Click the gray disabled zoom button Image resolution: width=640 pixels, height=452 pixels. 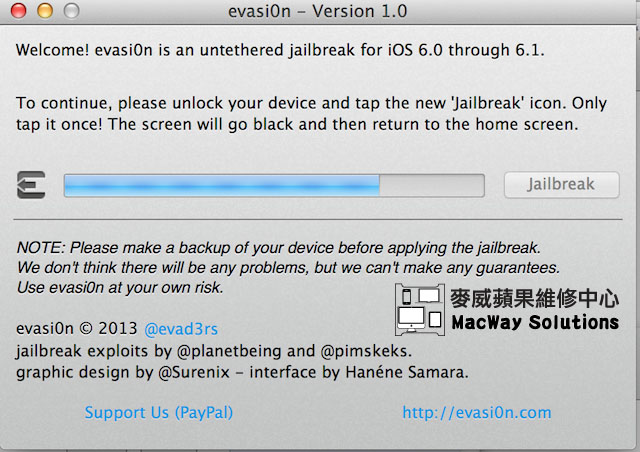tap(71, 11)
